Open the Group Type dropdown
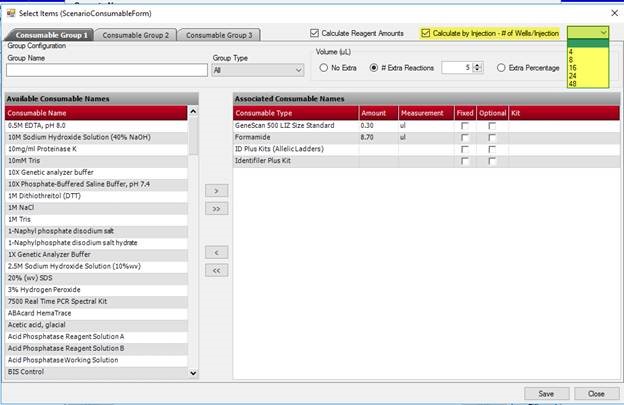Viewport: 624px width, 405px height. click(x=258, y=70)
